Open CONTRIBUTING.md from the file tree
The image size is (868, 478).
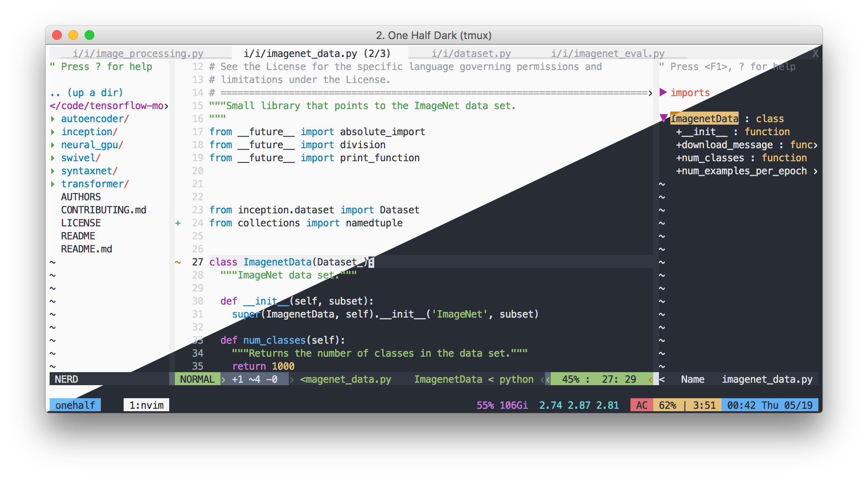pos(103,210)
